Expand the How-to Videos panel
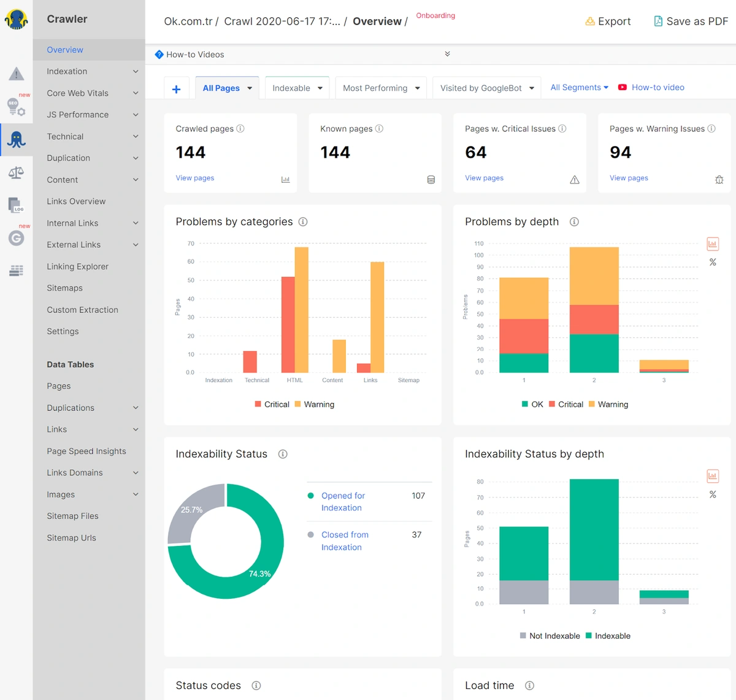 447,54
